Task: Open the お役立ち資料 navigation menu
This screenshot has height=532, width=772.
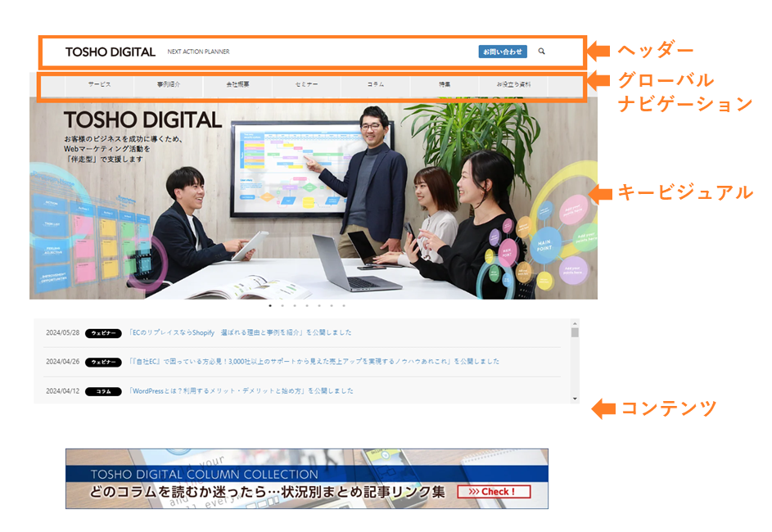Action: tap(516, 83)
